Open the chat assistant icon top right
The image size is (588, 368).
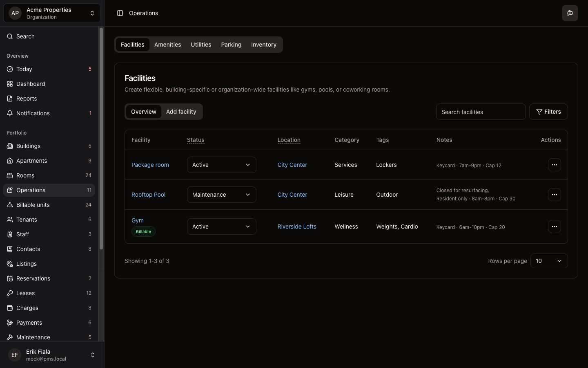570,13
